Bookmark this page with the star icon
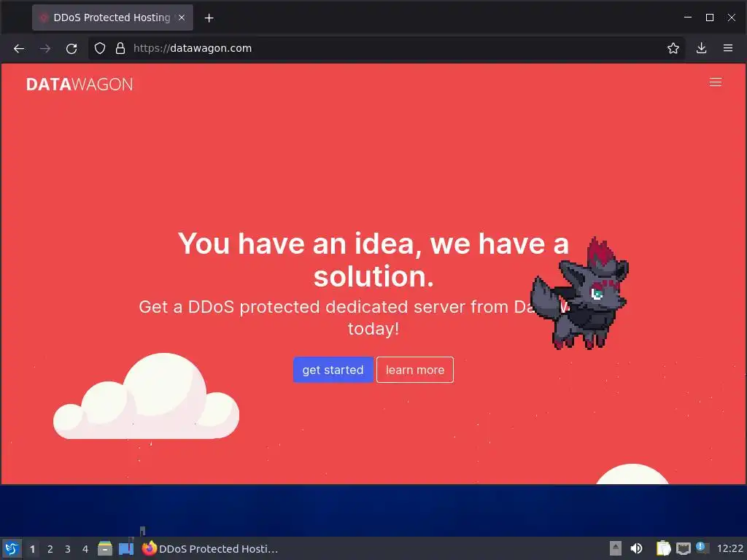This screenshot has height=560, width=747. point(673,48)
